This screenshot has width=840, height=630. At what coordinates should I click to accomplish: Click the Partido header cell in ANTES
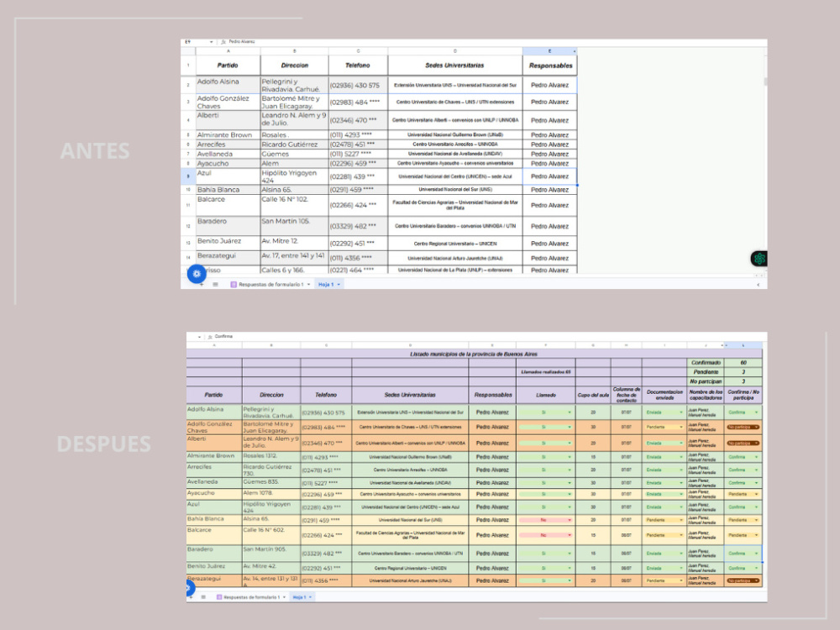228,66
